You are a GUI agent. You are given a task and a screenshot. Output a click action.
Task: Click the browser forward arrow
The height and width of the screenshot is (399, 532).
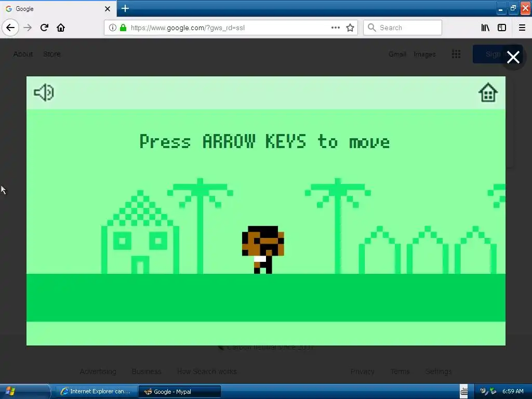(x=28, y=28)
